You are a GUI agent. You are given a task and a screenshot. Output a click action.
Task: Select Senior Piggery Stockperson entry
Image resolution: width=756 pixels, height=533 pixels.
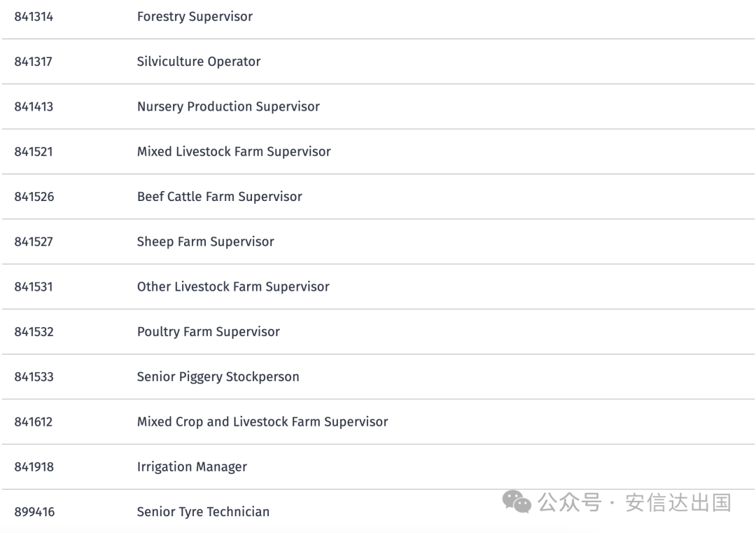click(218, 377)
